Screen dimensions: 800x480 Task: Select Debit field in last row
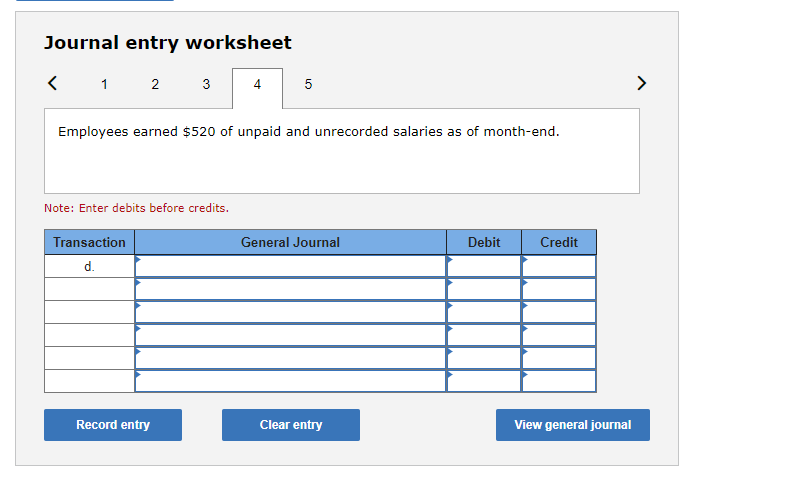tap(484, 381)
